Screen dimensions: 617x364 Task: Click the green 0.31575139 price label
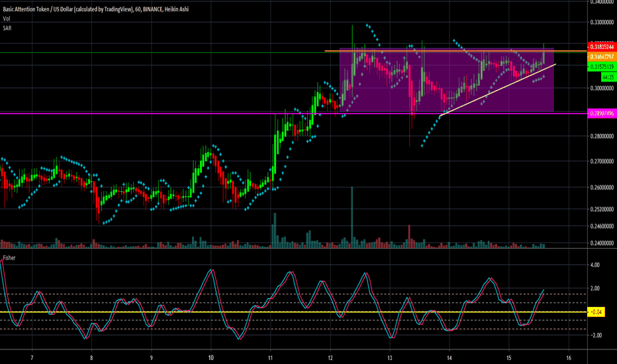click(602, 67)
